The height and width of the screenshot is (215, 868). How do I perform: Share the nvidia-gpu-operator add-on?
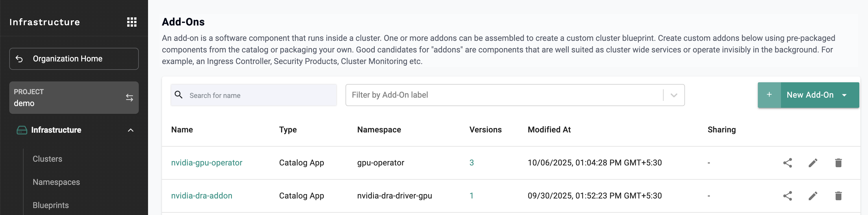787,163
